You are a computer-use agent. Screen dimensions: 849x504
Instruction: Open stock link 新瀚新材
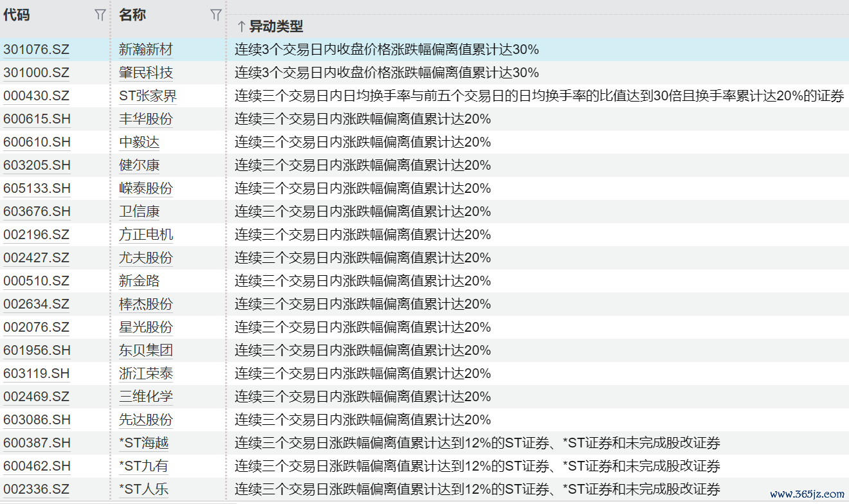[x=146, y=50]
